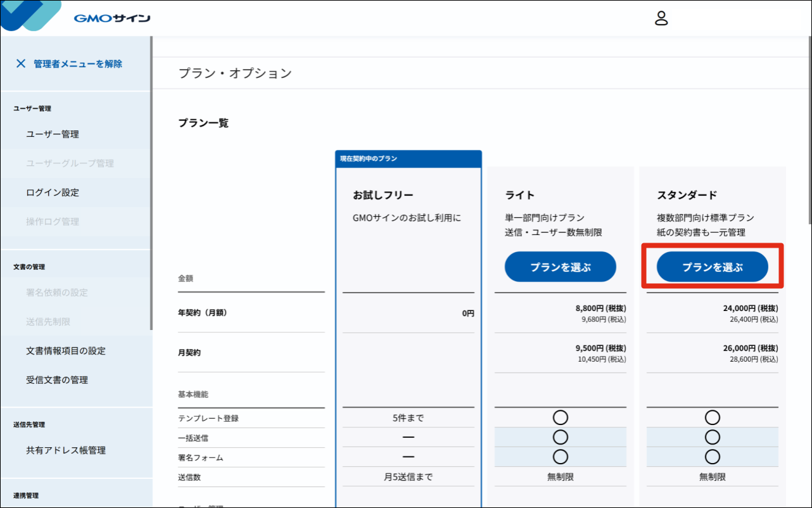Click ライト plan 署名フォーム circle mark
The height and width of the screenshot is (508, 812).
tap(560, 457)
